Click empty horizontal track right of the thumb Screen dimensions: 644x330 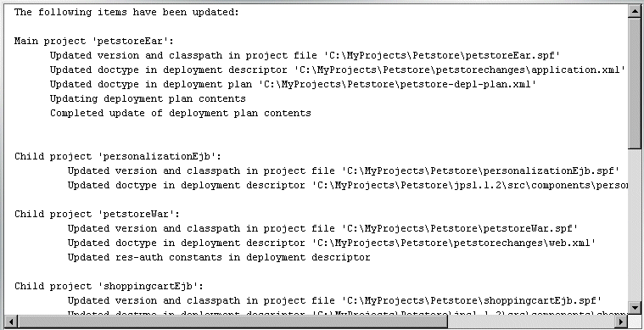(x=530, y=322)
